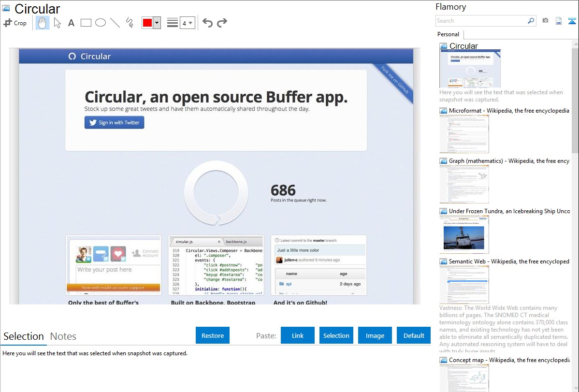Click the Restore button
579x392 pixels.
(213, 335)
